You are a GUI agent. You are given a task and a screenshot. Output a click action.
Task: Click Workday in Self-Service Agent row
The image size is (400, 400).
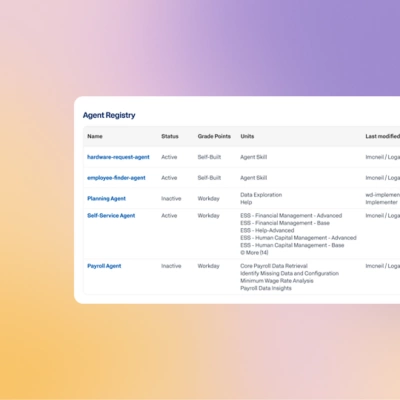(x=208, y=216)
